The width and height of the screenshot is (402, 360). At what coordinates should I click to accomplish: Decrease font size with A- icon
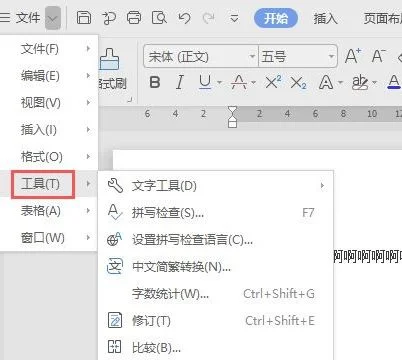tap(379, 56)
